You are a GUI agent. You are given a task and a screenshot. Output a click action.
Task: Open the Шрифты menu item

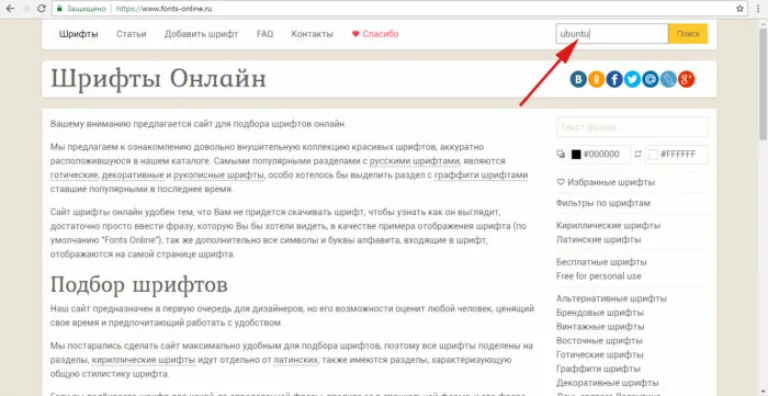[x=79, y=34]
